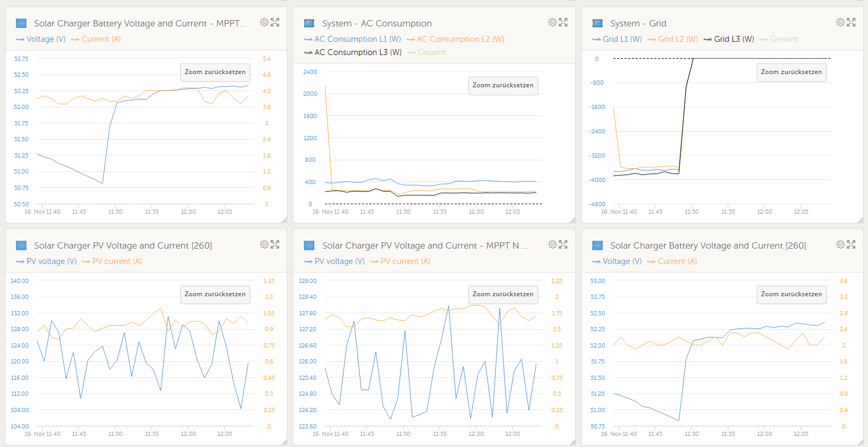
Task: Expand System AC Consumption widget to fullscreen
Action: click(x=563, y=22)
